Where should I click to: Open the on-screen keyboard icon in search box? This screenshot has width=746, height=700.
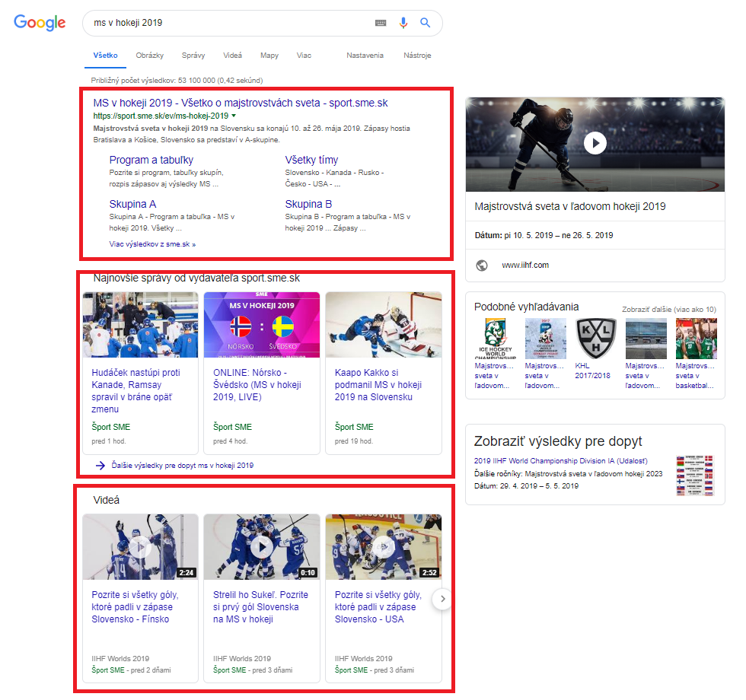tap(380, 23)
